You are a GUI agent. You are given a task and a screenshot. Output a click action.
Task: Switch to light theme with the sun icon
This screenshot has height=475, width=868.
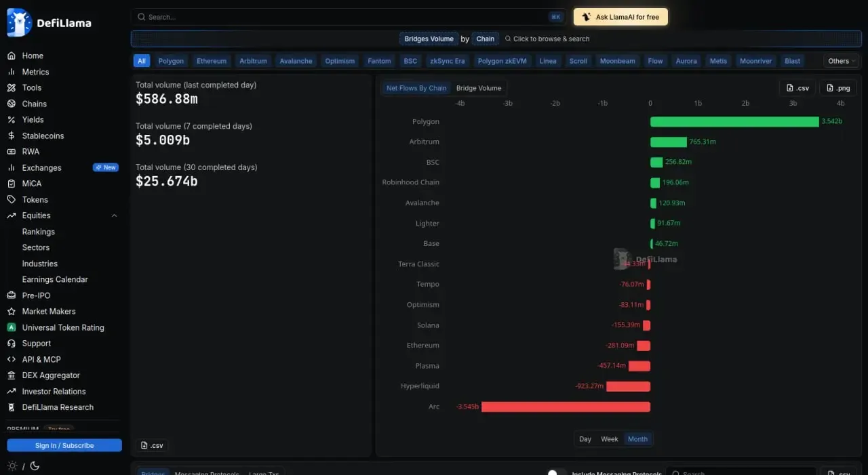click(12, 466)
